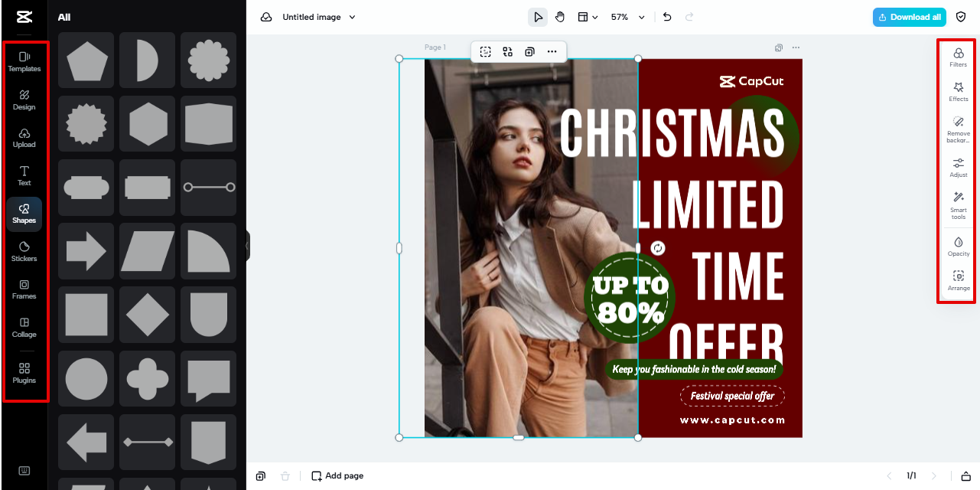Screen dimensions: 980x490
Task: Toggle the hand pan tool
Action: coord(560,16)
